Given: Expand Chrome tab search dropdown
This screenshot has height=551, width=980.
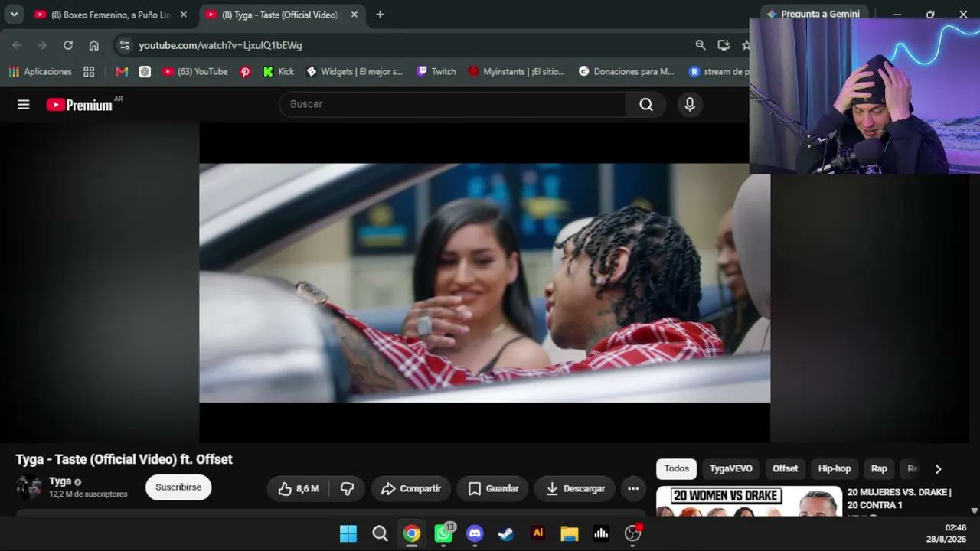Looking at the screenshot, I should 14,15.
